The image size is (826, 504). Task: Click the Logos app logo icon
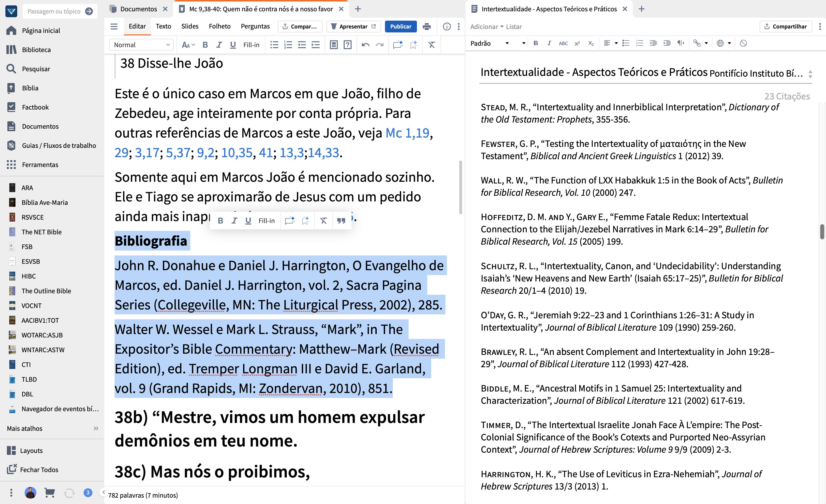11,11
